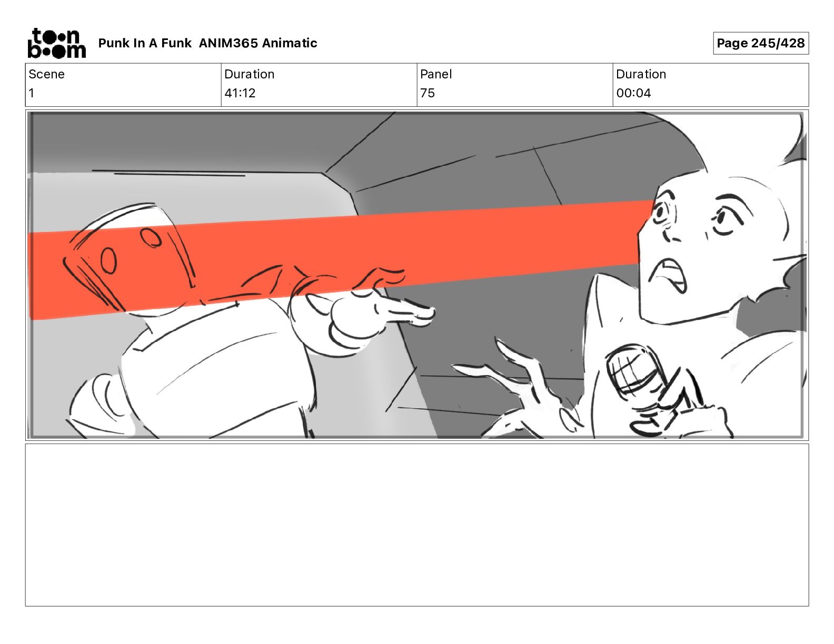This screenshot has width=834, height=644.
Task: Select the Punk In A Funk title text
Action: 145,43
